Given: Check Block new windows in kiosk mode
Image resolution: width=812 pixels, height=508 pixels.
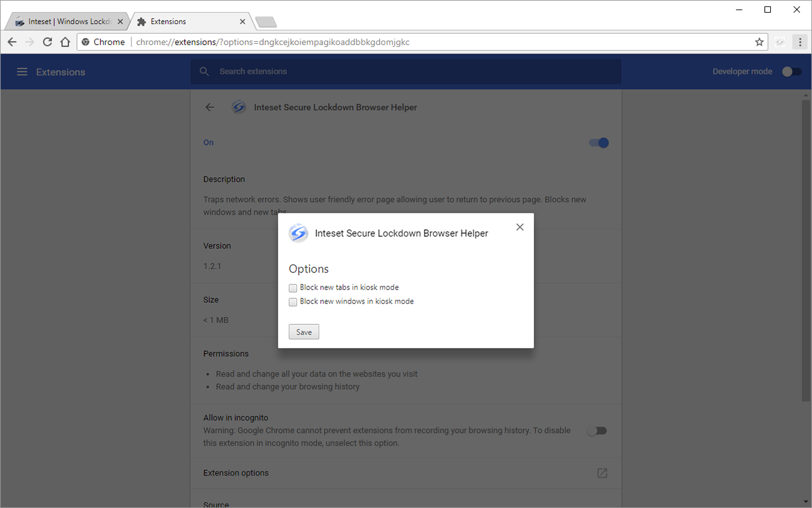Looking at the screenshot, I should (x=293, y=302).
